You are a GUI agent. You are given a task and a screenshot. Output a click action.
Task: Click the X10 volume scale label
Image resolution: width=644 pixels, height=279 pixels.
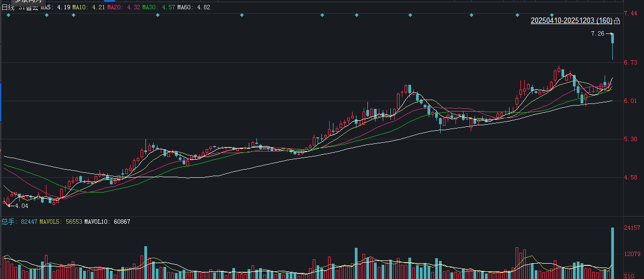click(629, 276)
